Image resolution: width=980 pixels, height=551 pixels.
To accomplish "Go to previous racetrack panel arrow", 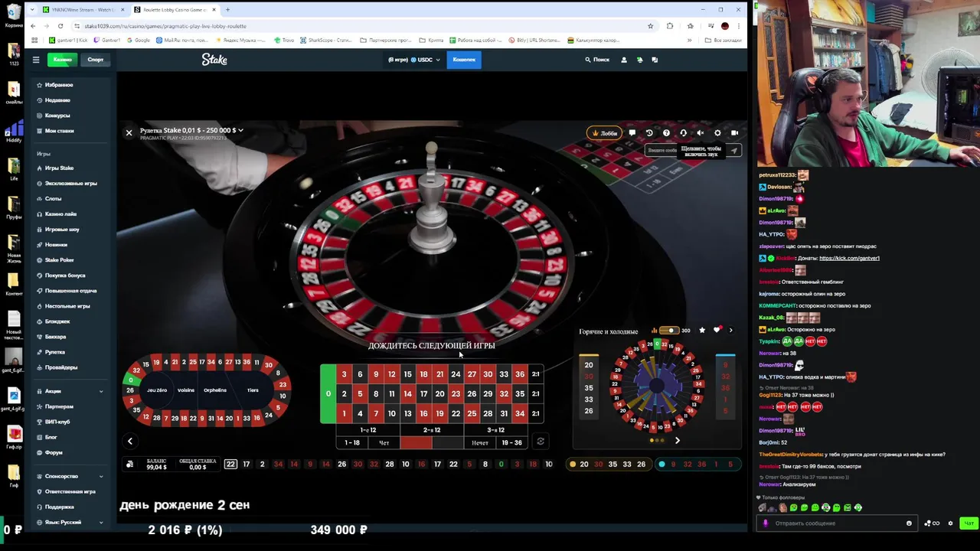I will 130,441.
